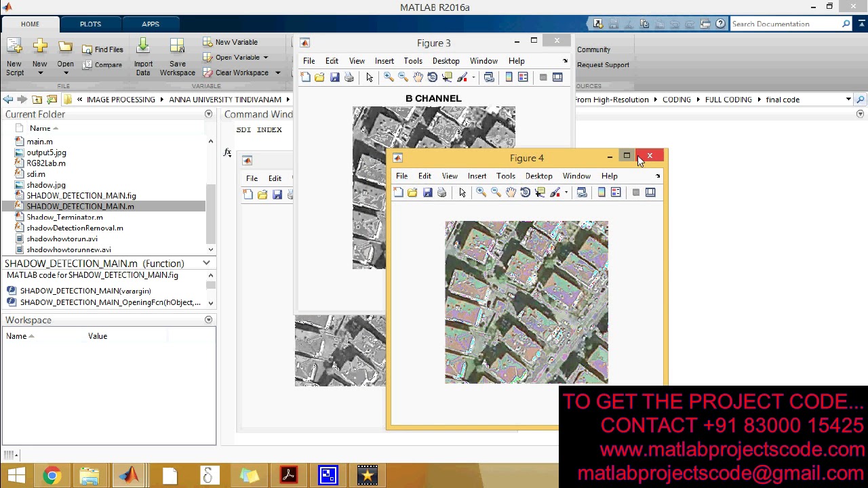
Task: Open Tools menu in Figure 4
Action: (506, 176)
